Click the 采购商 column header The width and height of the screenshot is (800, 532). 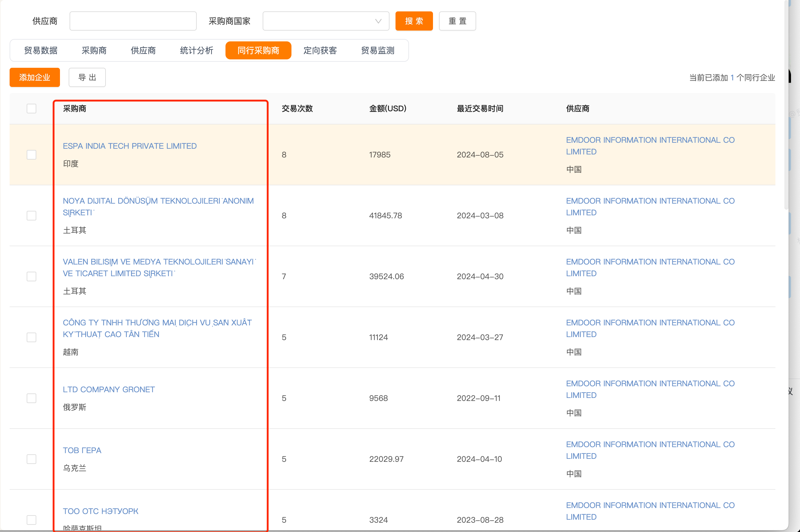pos(74,109)
